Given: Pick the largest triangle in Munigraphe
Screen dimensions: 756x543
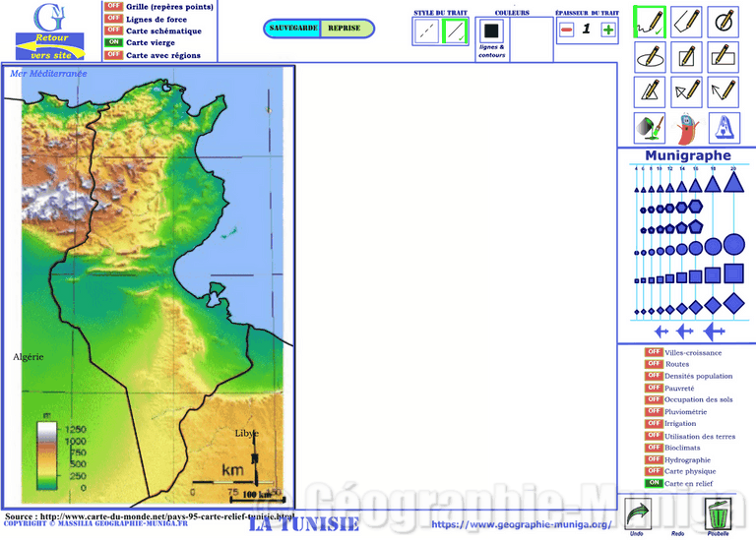Looking at the screenshot, I should [733, 183].
